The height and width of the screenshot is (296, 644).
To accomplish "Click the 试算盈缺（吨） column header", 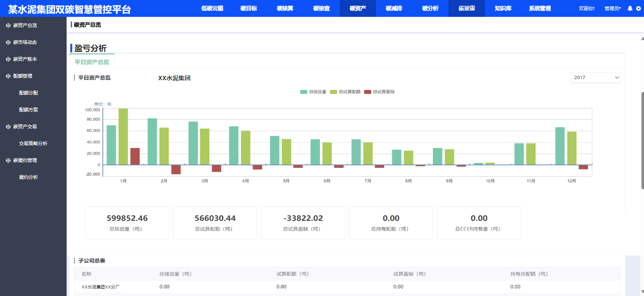I will 410,274.
